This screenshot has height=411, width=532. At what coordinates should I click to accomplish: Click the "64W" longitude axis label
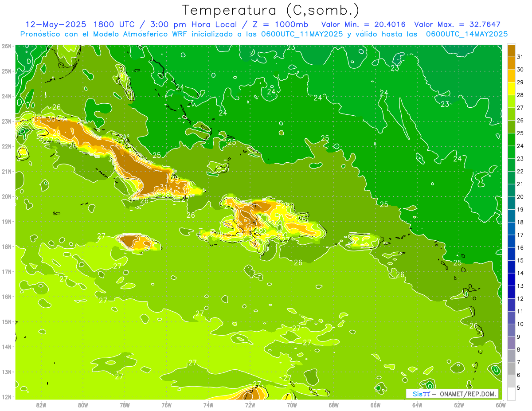(x=417, y=405)
